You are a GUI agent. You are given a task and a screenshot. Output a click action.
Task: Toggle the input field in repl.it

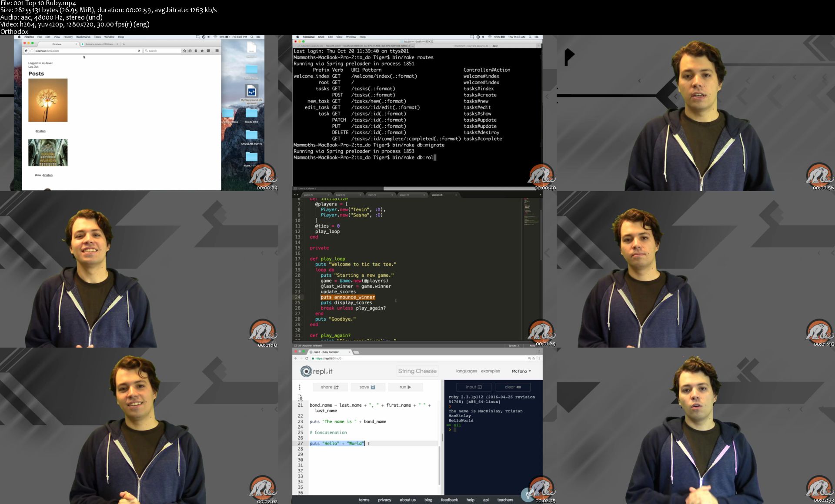click(472, 388)
